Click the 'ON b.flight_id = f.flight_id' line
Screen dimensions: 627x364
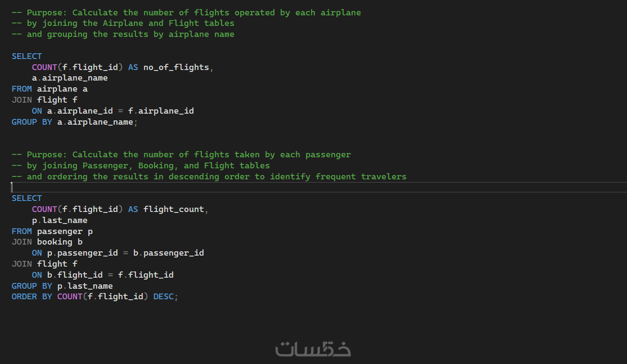click(103, 275)
